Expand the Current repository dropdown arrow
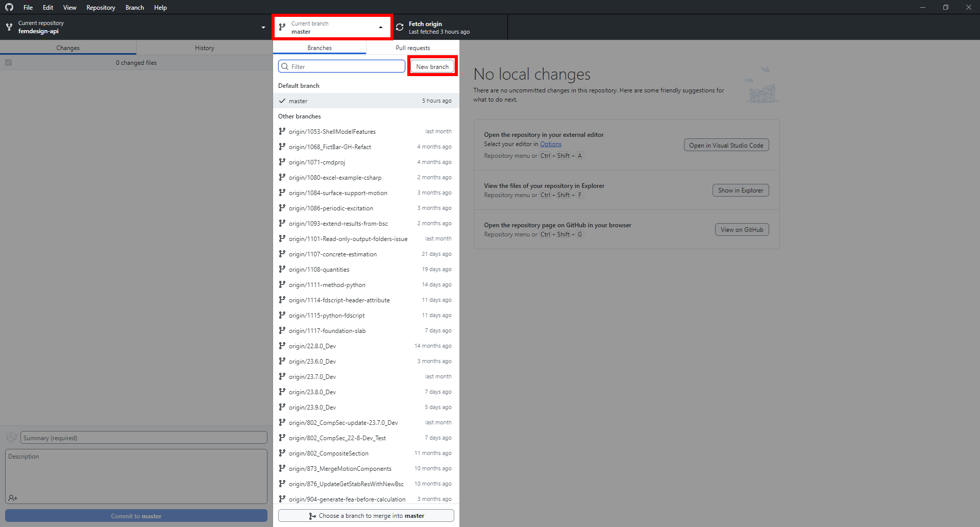The width and height of the screenshot is (980, 527). coord(263,27)
